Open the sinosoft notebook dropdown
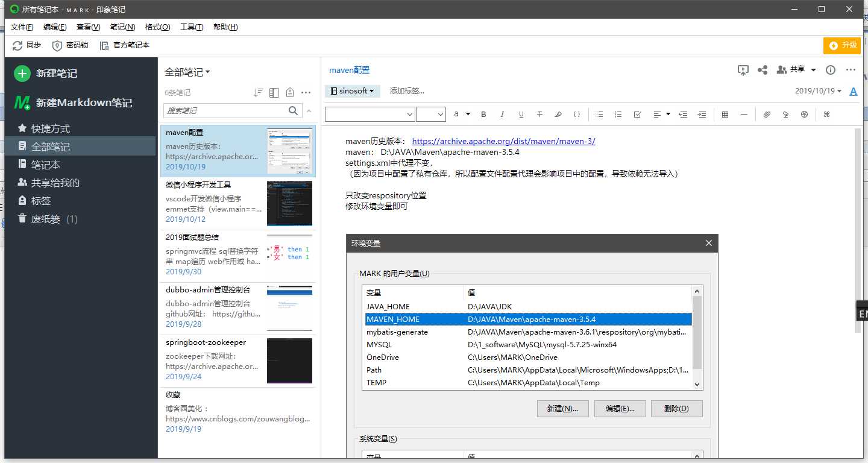Screen dimensions: 868x463 click(x=353, y=91)
